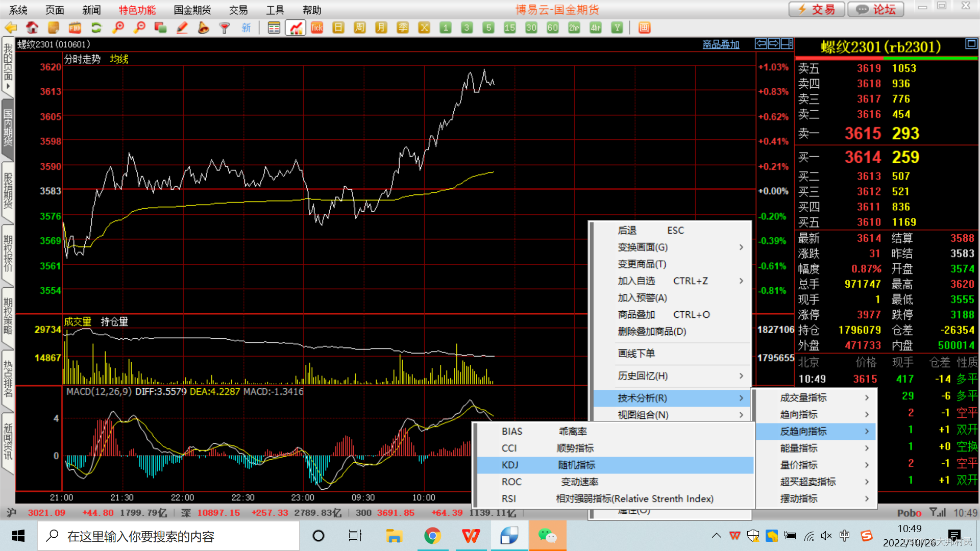The height and width of the screenshot is (551, 980).
Task: Click the funnel filter icon
Action: [224, 28]
